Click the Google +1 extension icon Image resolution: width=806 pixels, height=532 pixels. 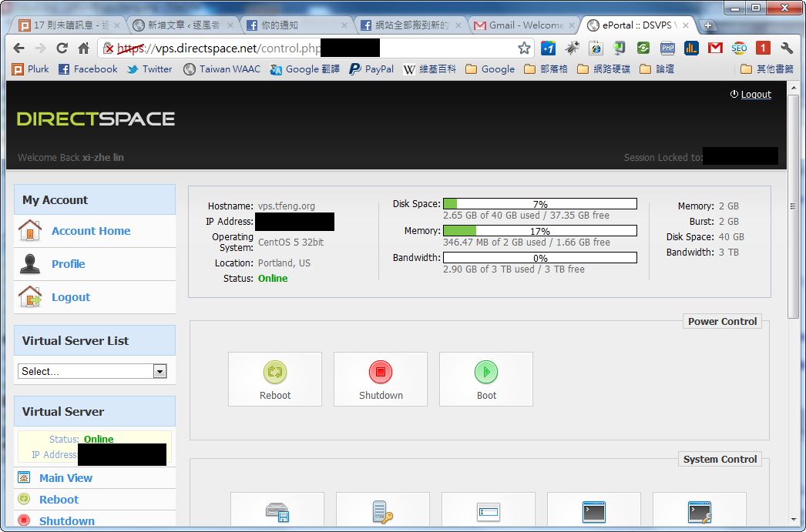(x=548, y=49)
